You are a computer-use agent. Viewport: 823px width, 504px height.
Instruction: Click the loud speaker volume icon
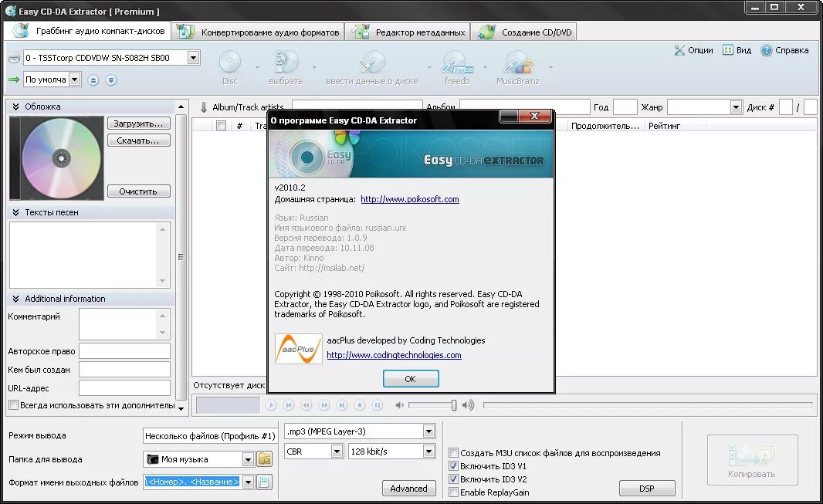click(468, 405)
